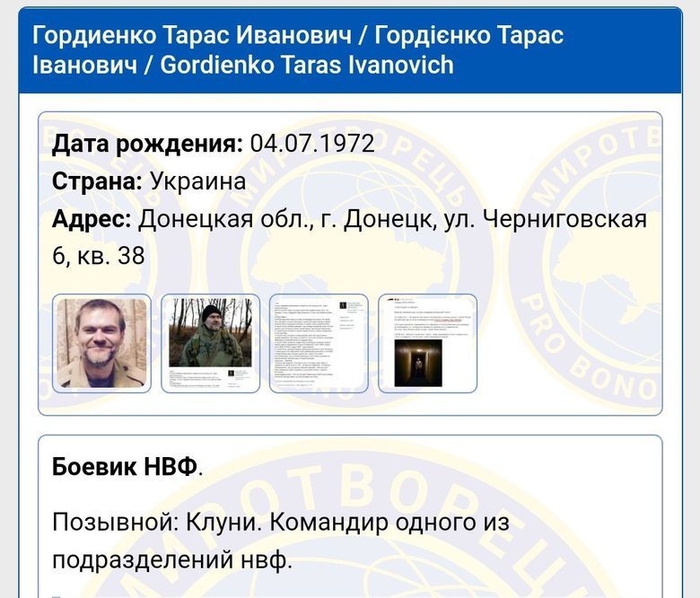Image resolution: width=700 pixels, height=598 pixels.
Task: Open the camouflage outdoor photo thumbnail
Action: pyautogui.click(x=210, y=344)
